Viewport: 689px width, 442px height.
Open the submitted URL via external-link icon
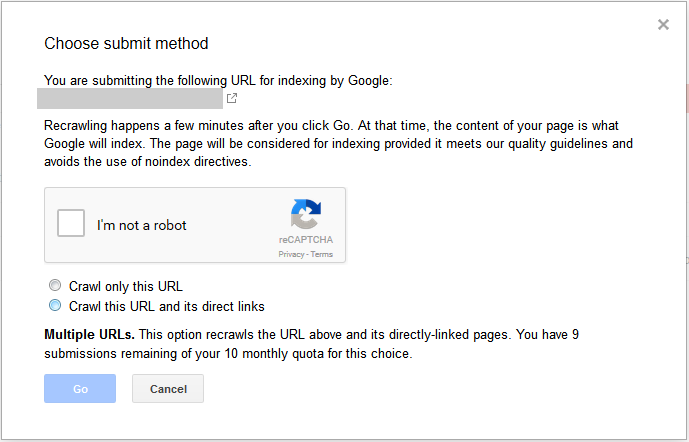coord(232,98)
